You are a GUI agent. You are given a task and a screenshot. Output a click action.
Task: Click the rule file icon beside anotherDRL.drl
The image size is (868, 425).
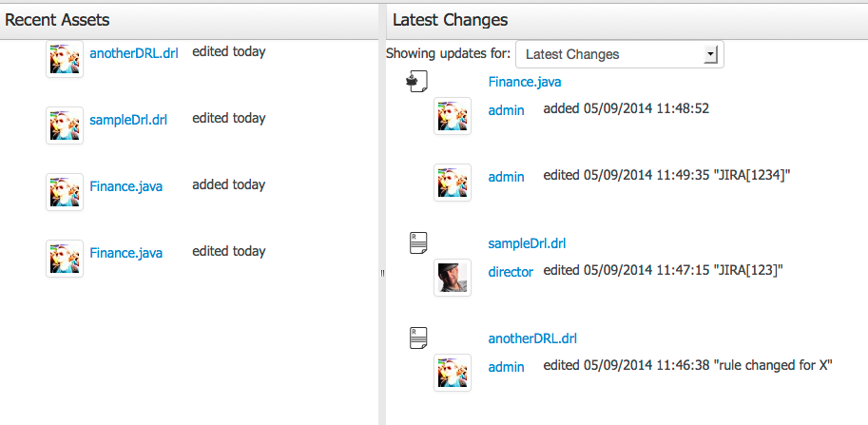tap(417, 338)
